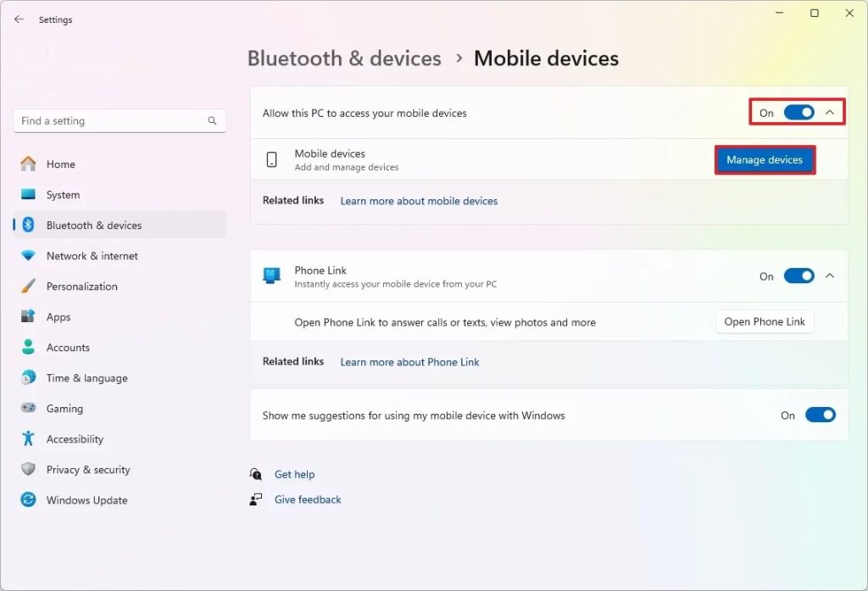Click the Accessibility figure icon

(28, 439)
